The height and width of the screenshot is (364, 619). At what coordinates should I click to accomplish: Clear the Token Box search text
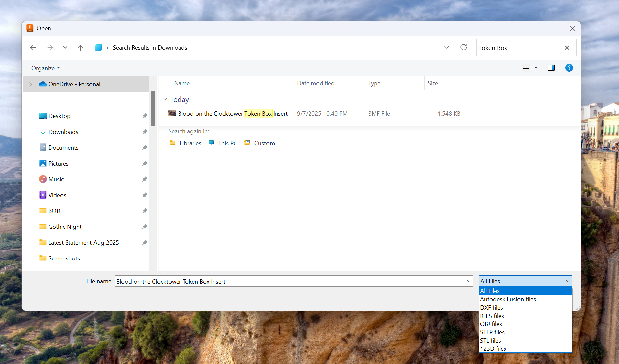point(567,48)
